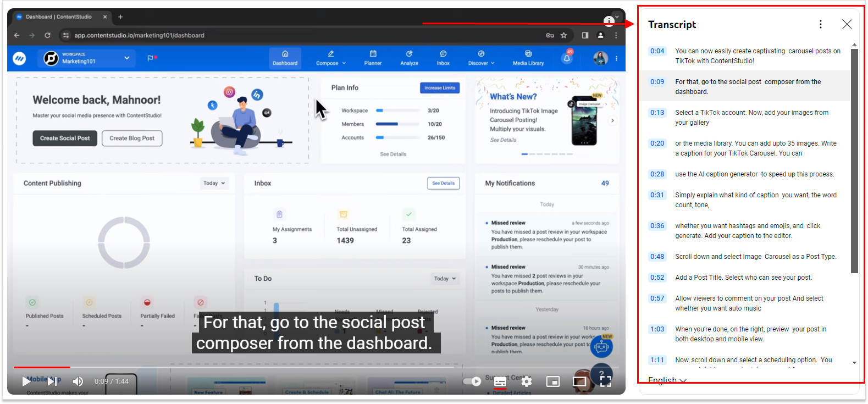This screenshot has height=404, width=868.
Task: Jump to transcript timestamp 0:04
Action: point(657,51)
